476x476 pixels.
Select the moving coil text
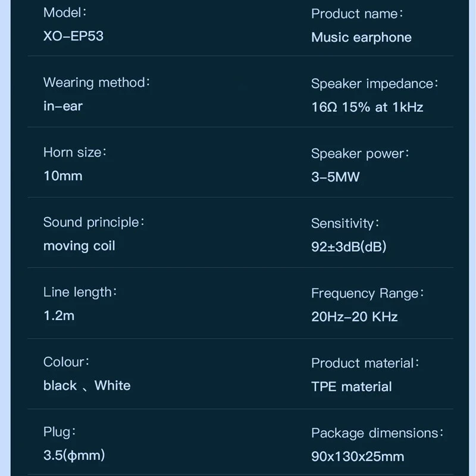(79, 246)
